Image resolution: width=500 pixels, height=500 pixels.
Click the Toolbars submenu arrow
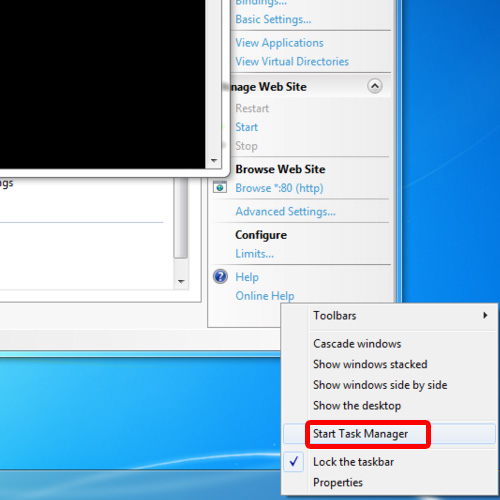[x=485, y=315]
